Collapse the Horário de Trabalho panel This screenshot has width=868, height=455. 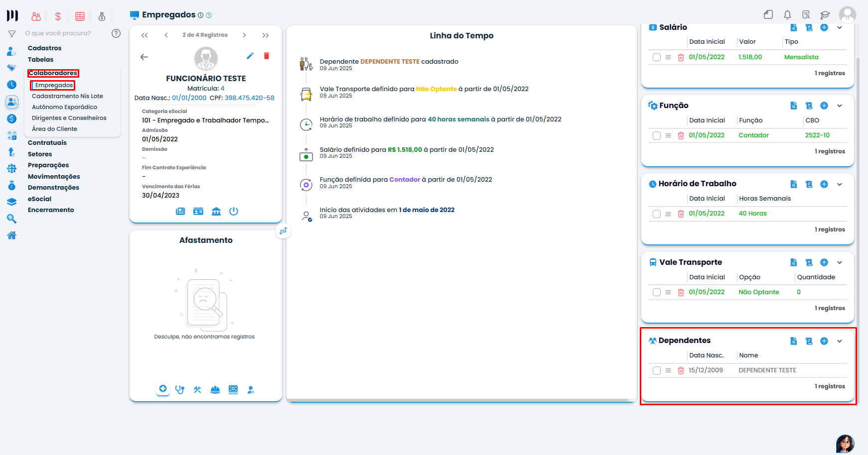(x=840, y=184)
